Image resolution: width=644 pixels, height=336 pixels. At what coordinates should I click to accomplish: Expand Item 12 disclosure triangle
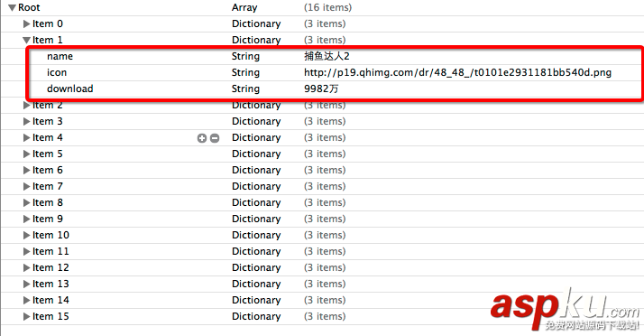tap(26, 267)
